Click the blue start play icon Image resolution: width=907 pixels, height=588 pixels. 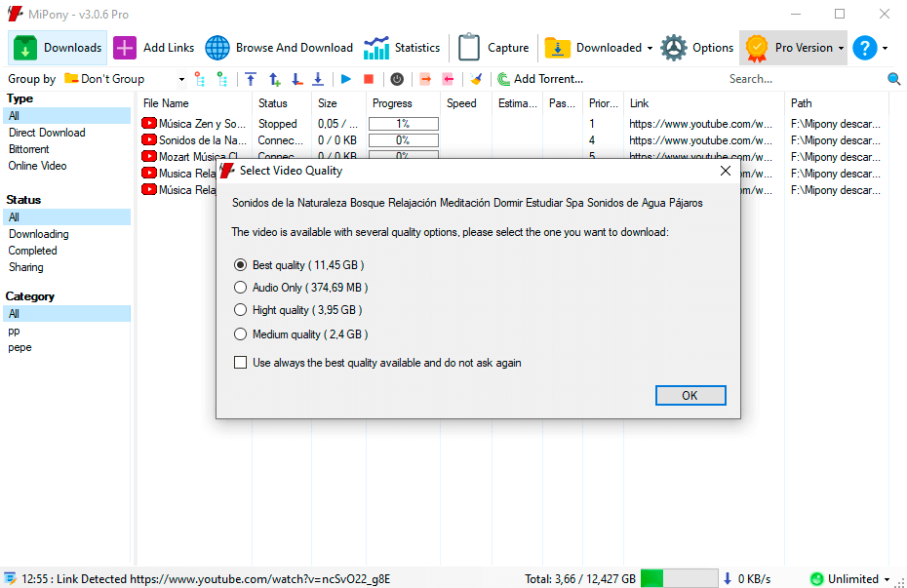346,79
